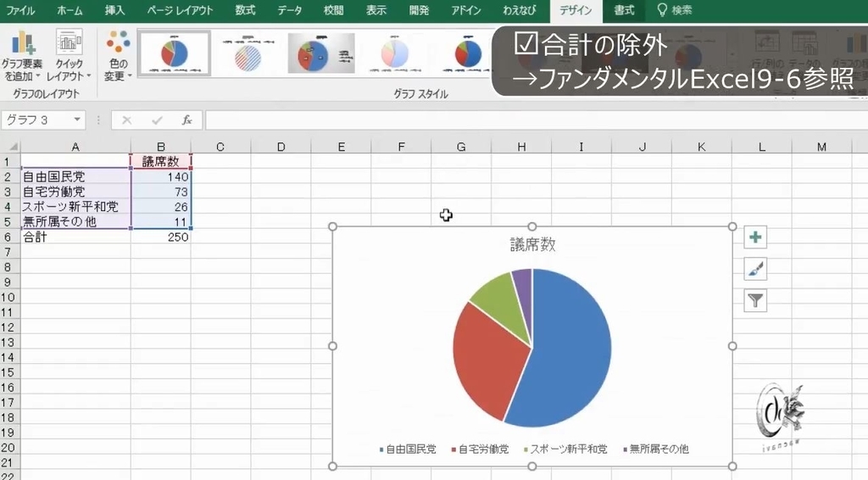Select gray-background pie chart style thumbnail
This screenshot has height=480, width=868.
(321, 53)
